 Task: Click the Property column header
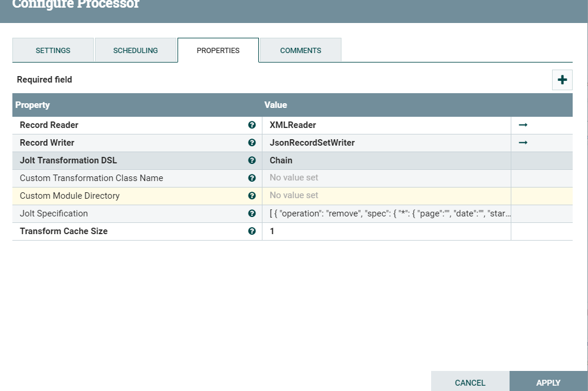[x=32, y=105]
